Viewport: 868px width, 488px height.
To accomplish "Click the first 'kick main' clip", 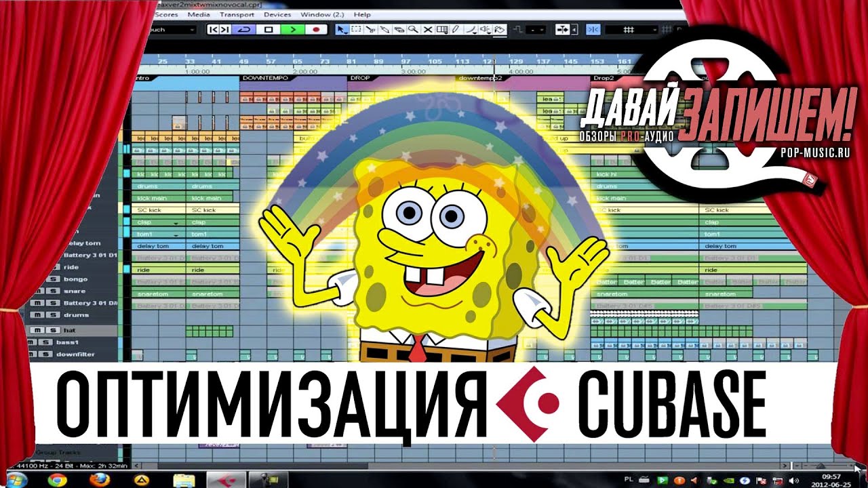I will pyautogui.click(x=159, y=198).
